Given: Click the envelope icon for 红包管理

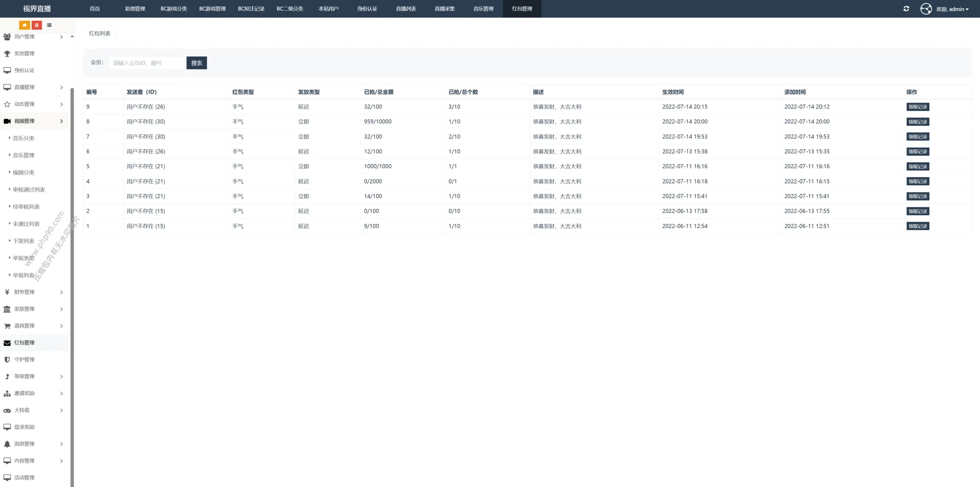Looking at the screenshot, I should [x=7, y=343].
